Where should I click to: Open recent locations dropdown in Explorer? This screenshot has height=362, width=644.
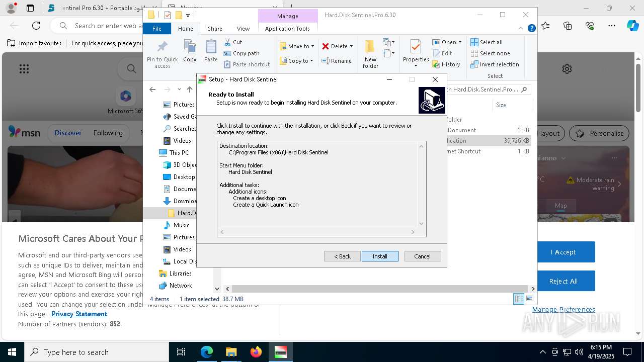point(179,89)
